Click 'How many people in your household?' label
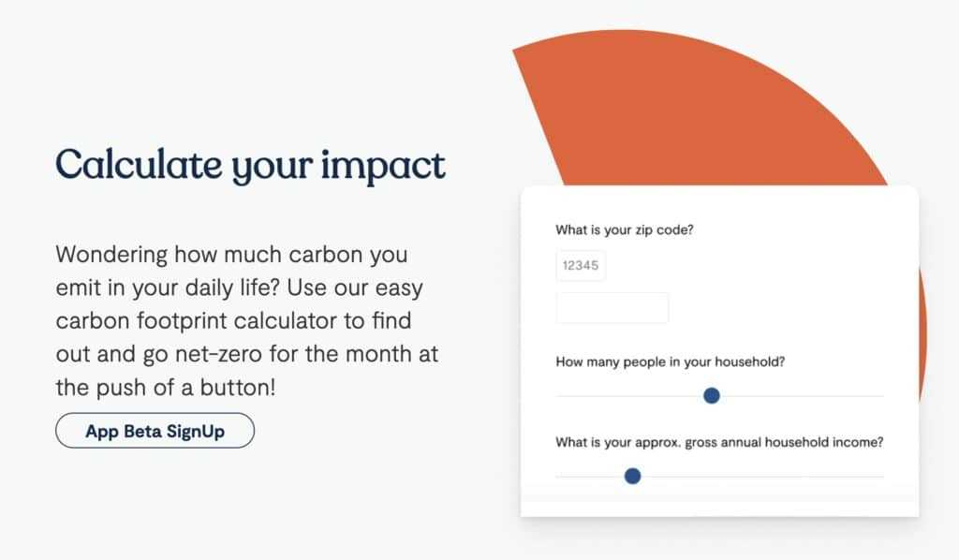This screenshot has height=560, width=959. (x=671, y=361)
